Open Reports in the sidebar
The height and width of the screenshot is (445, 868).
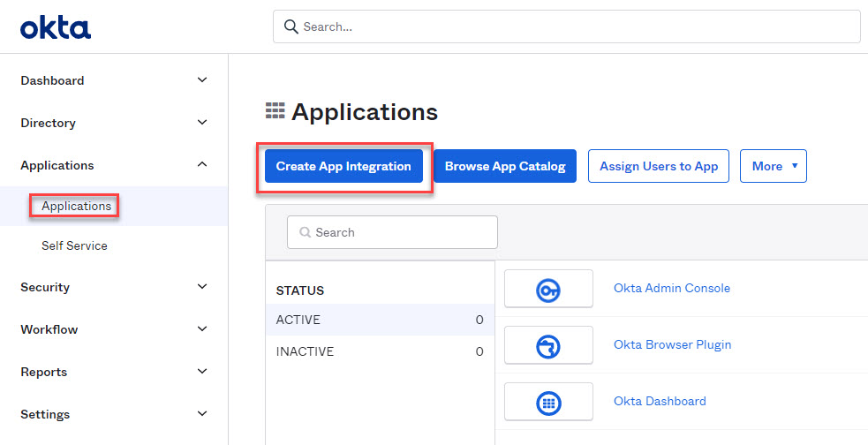click(x=44, y=372)
